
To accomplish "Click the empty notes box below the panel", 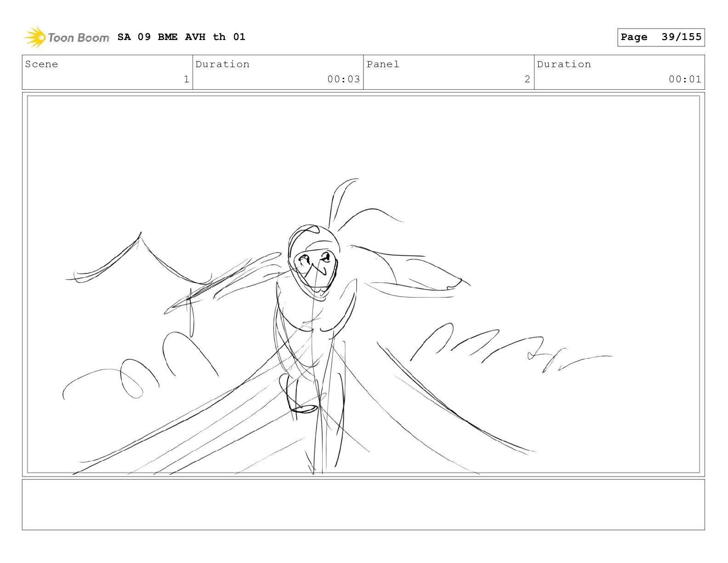I will (364, 505).
